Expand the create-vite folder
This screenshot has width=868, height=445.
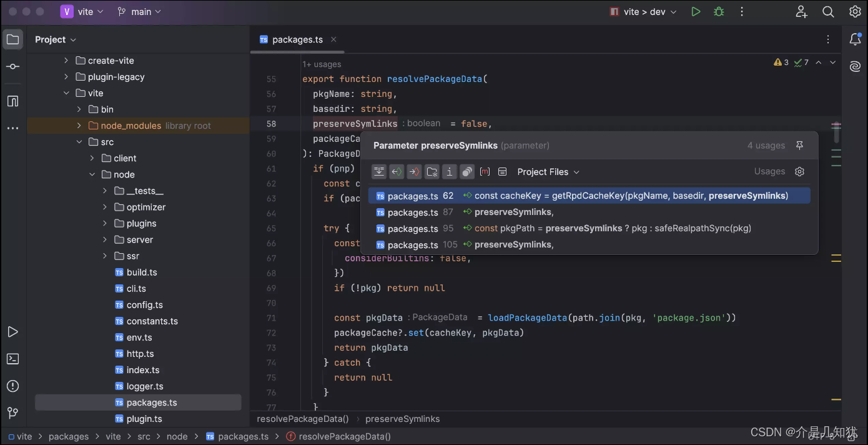67,61
